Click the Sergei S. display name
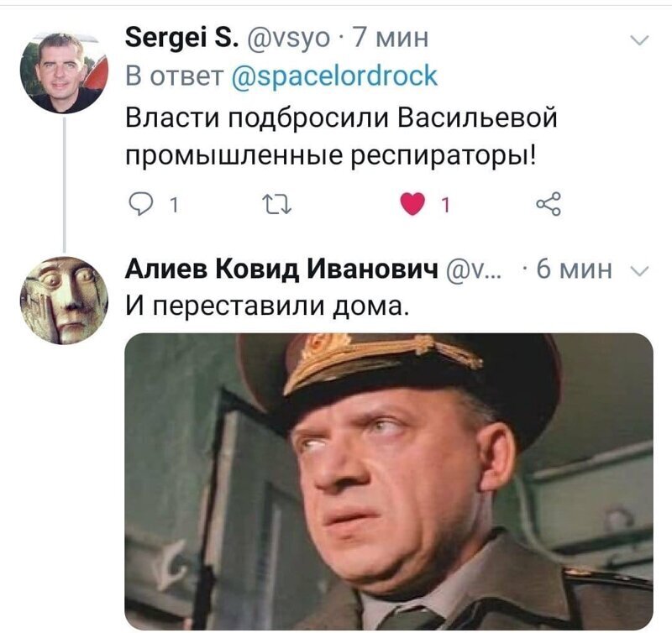This screenshot has height=633, width=672. [181, 38]
